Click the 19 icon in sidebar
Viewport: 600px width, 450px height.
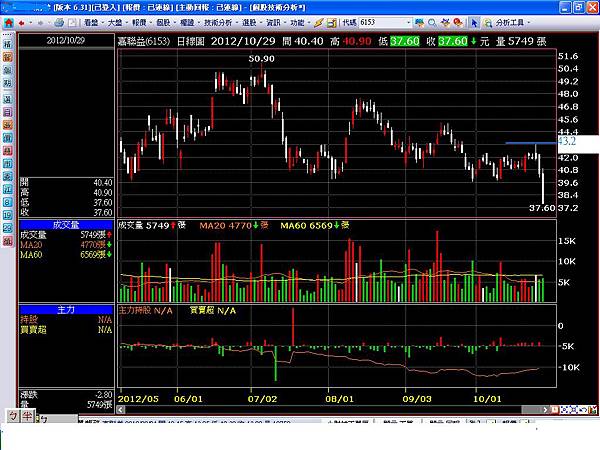click(x=8, y=215)
